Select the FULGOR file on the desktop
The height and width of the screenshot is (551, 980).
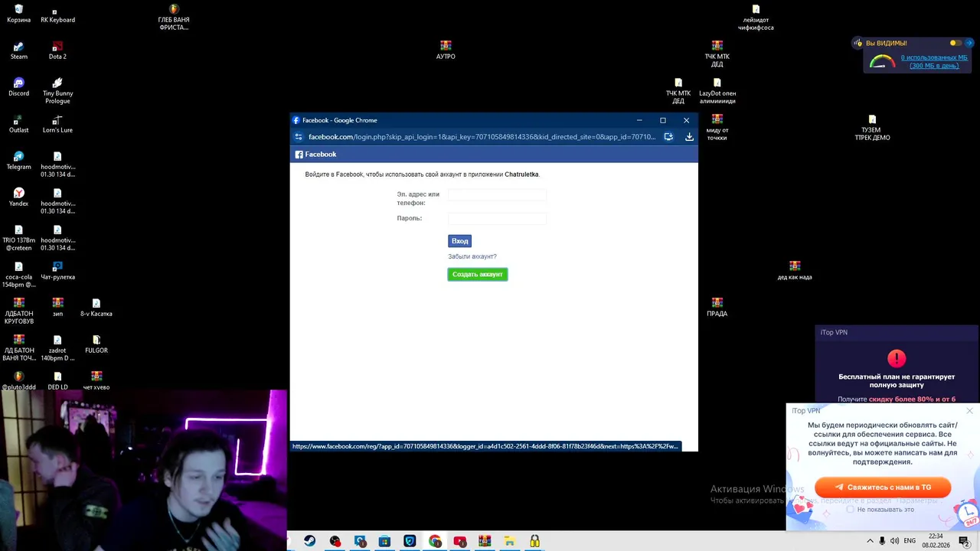tap(96, 344)
